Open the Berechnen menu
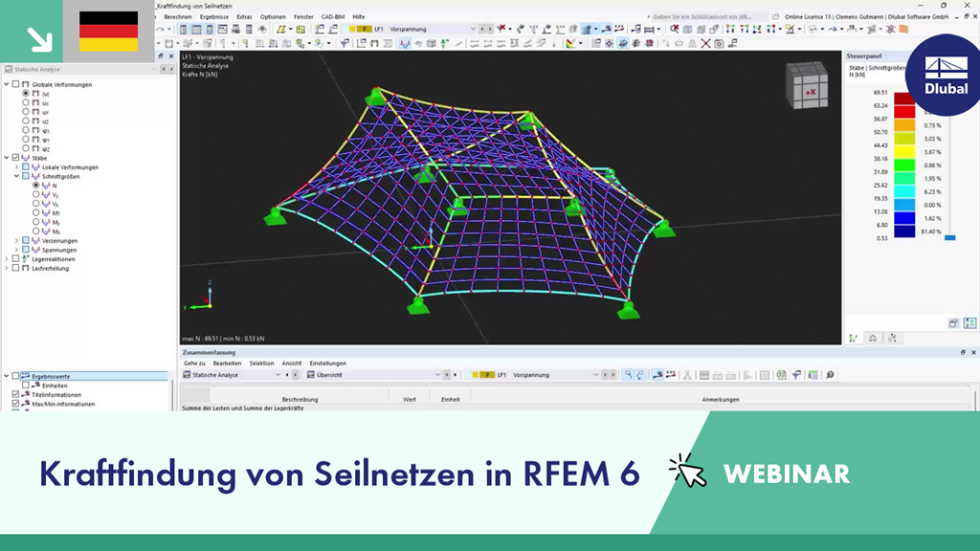 (x=177, y=17)
